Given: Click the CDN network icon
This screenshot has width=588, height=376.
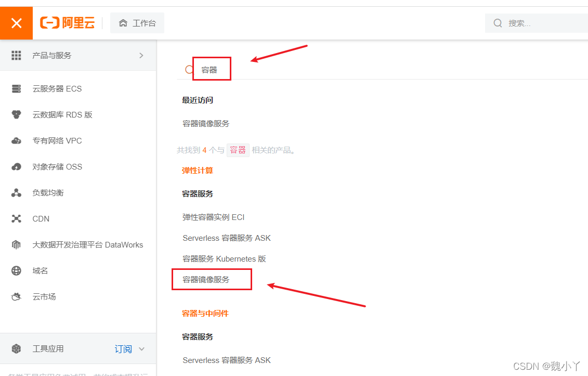Looking at the screenshot, I should (x=16, y=218).
